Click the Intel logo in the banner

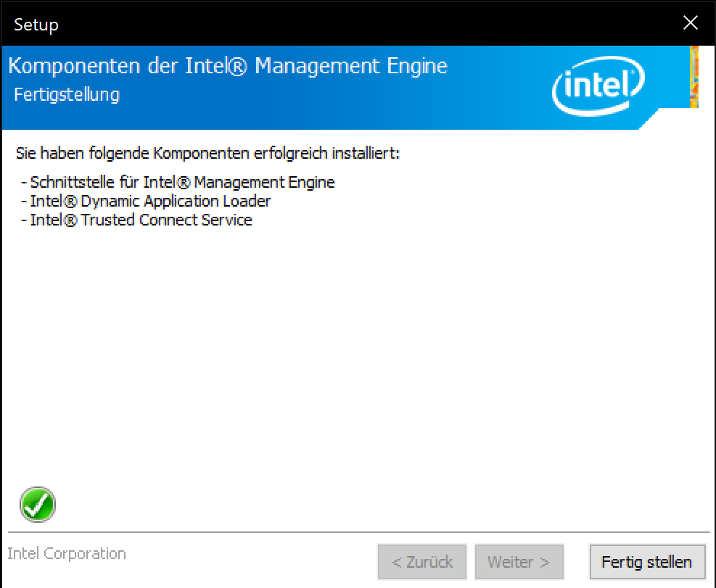point(597,88)
